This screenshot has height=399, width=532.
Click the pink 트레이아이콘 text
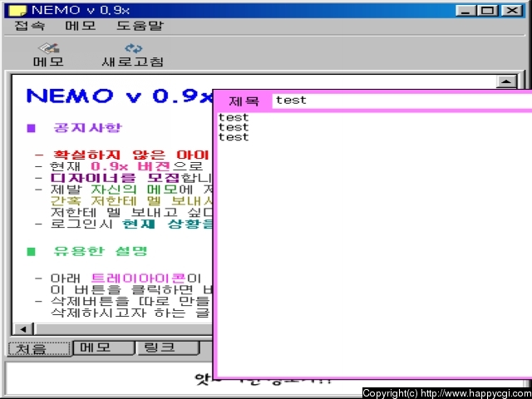[139, 278]
